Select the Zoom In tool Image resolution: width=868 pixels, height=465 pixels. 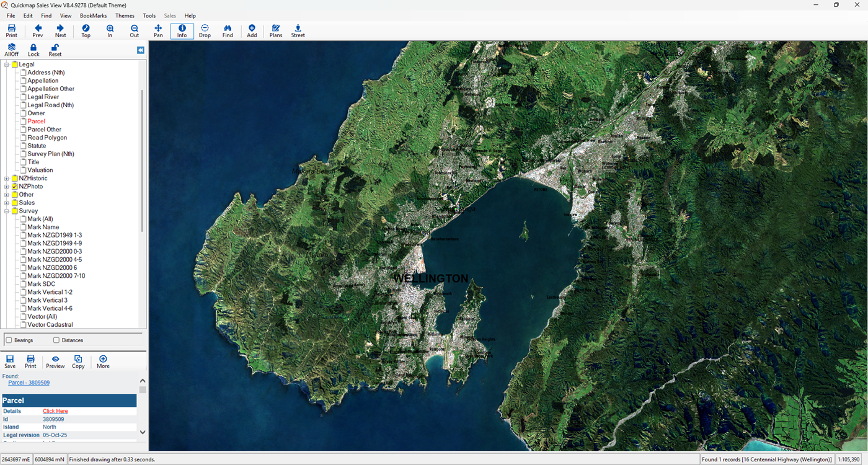110,31
